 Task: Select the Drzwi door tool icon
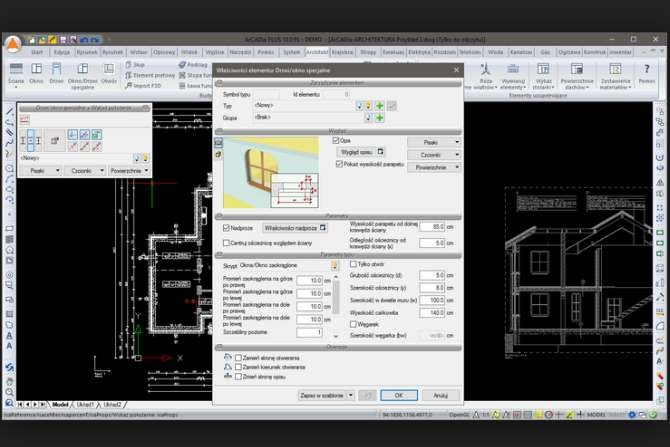pos(56,73)
